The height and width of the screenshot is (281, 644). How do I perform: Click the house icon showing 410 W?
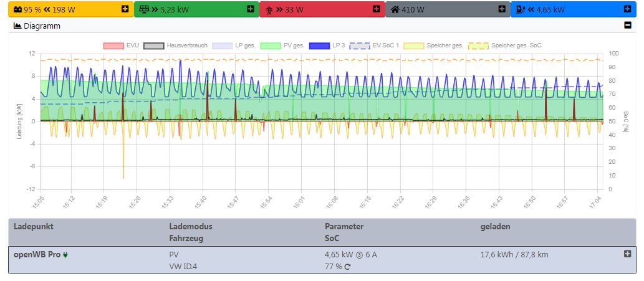395,9
